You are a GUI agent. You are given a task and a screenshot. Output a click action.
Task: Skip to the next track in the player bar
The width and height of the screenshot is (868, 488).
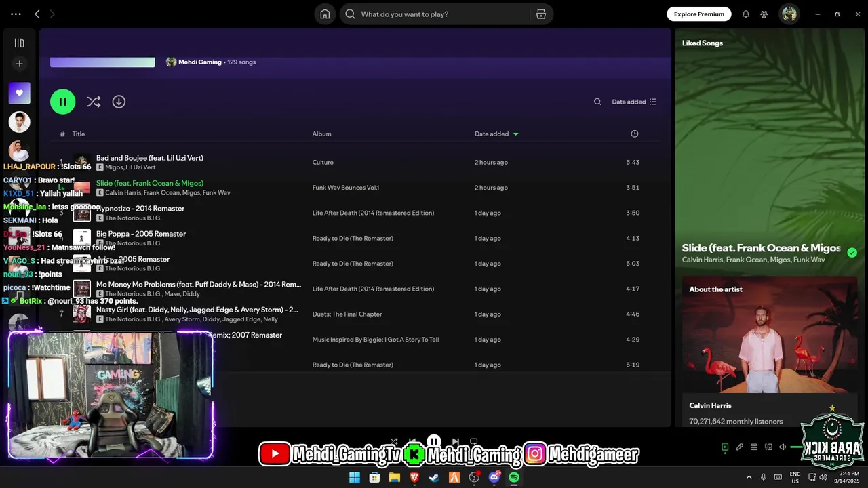tap(456, 441)
